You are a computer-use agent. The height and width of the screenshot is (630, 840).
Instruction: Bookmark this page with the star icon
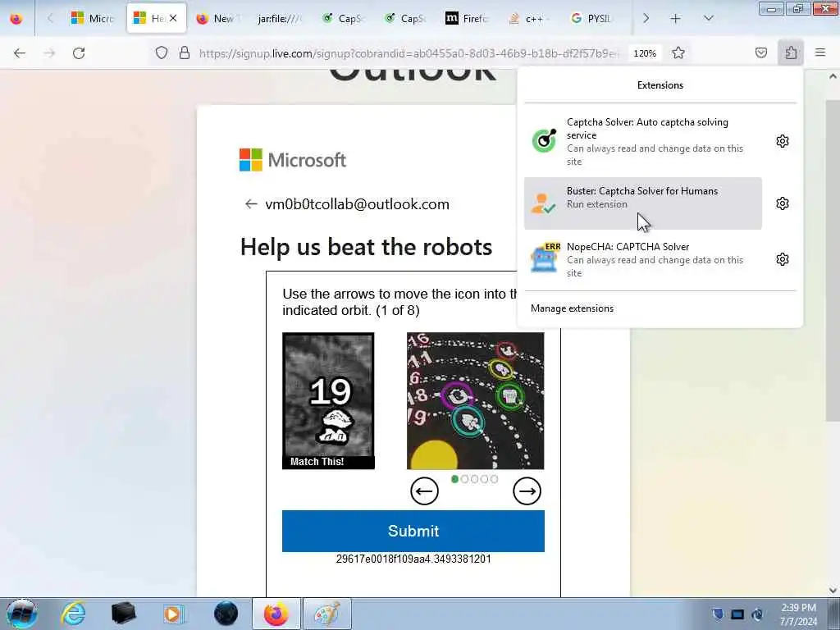click(x=678, y=53)
